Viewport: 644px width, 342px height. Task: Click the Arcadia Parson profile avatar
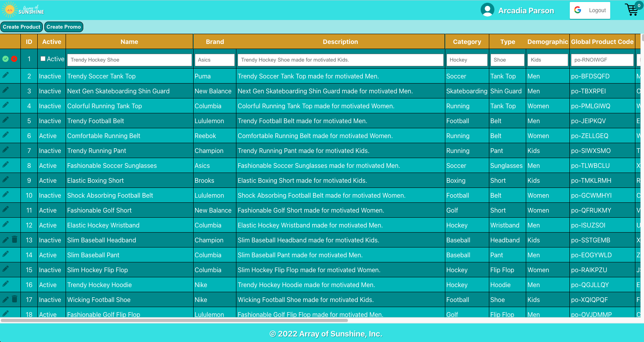487,10
